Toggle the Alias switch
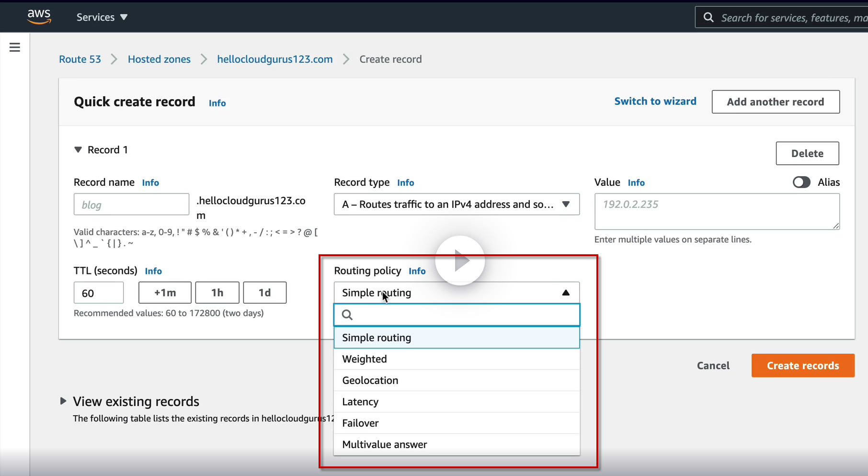 tap(801, 182)
